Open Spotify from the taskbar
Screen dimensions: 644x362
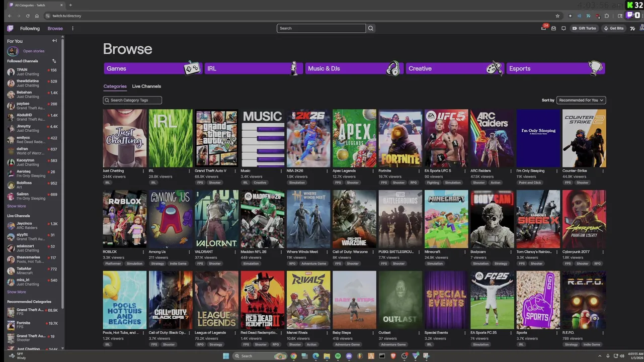[x=338, y=356]
